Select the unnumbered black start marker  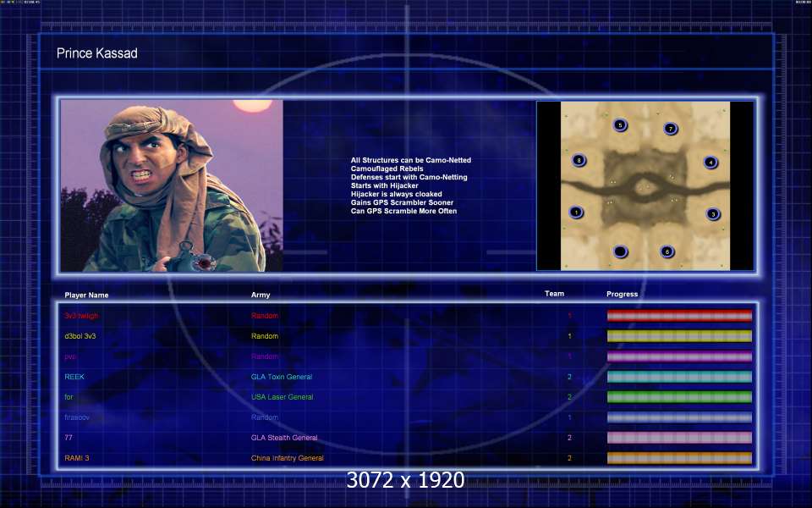click(x=620, y=251)
